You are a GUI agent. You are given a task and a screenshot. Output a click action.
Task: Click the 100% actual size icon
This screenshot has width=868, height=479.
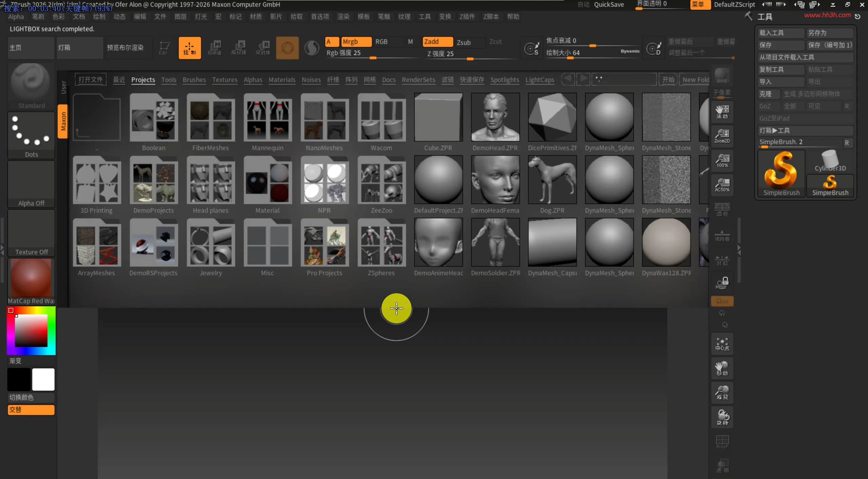click(722, 160)
